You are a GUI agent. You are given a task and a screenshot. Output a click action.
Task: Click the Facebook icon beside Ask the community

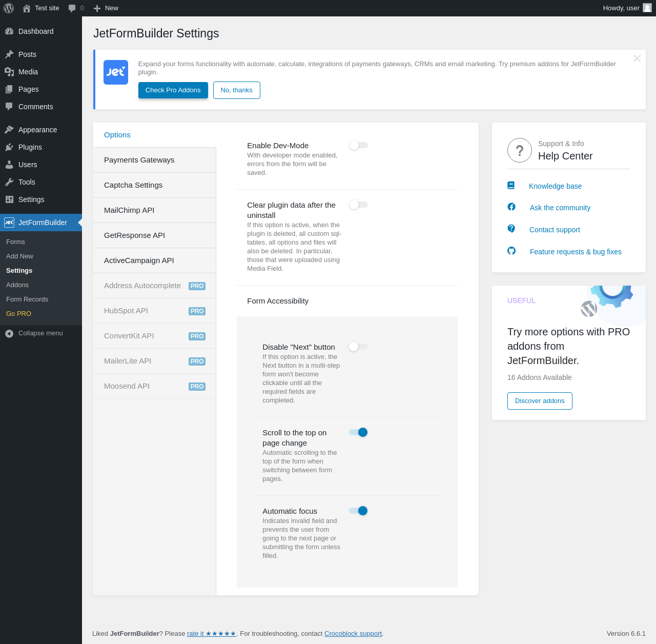pos(511,207)
